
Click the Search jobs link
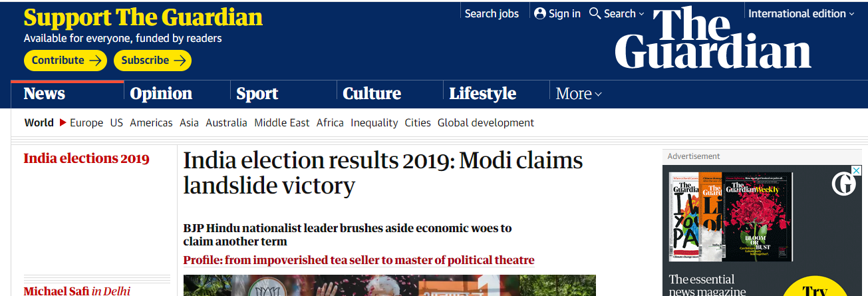pos(492,13)
